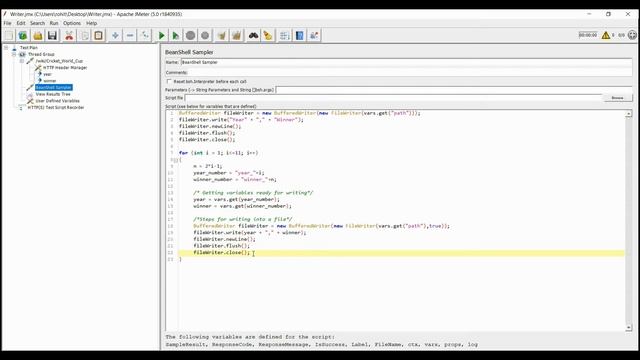The height and width of the screenshot is (360, 640).
Task: Click the Toggle enable/disable toolbar icon
Action: [144, 36]
